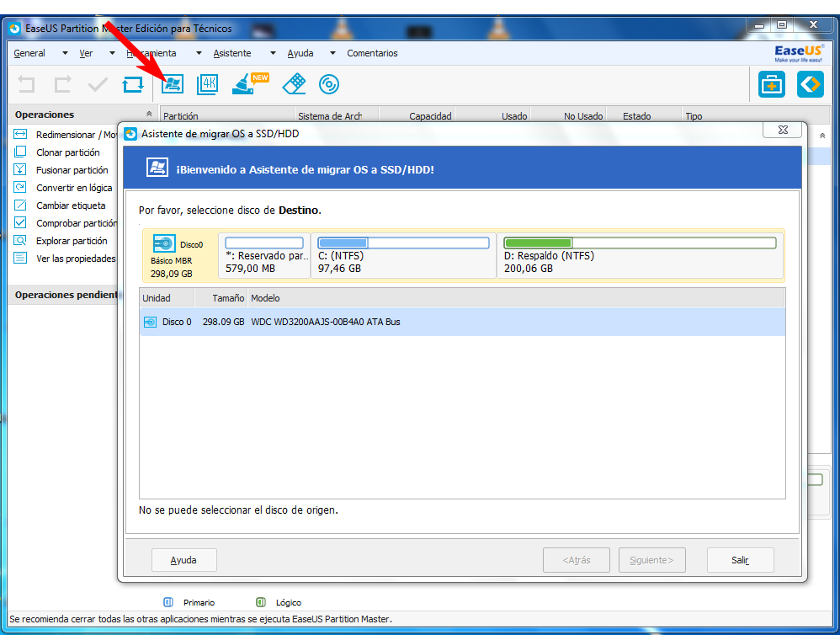Click the Comprobar partición icon
840x635 pixels.
point(20,222)
